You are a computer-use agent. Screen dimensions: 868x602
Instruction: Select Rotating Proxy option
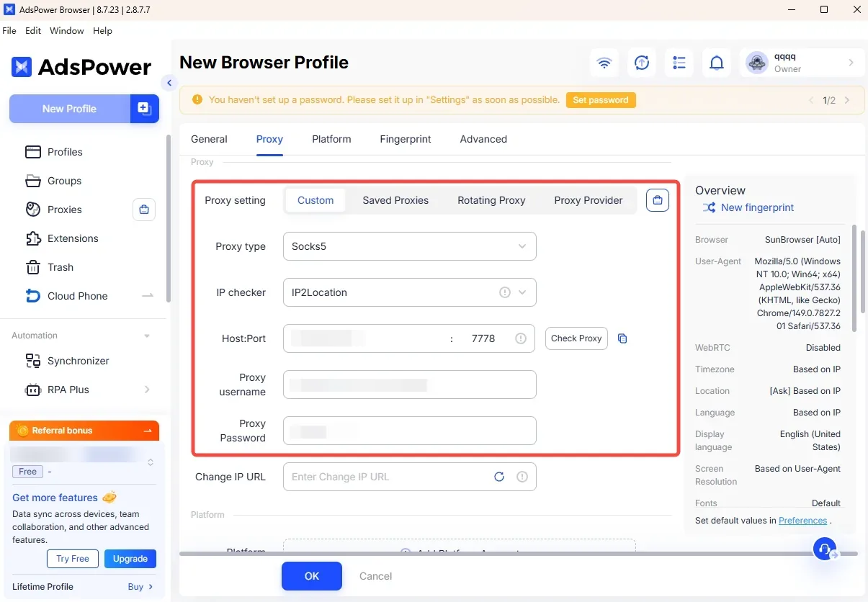click(x=491, y=200)
